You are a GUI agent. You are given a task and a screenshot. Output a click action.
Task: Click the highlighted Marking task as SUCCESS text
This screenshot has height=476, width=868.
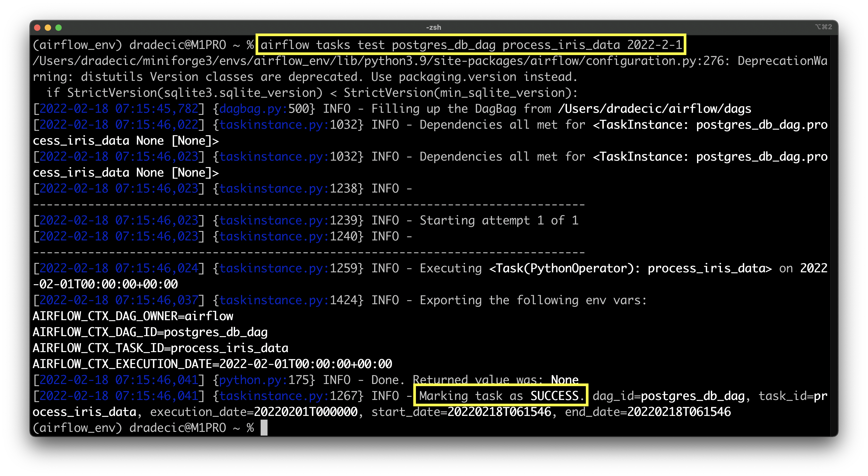pyautogui.click(x=500, y=395)
